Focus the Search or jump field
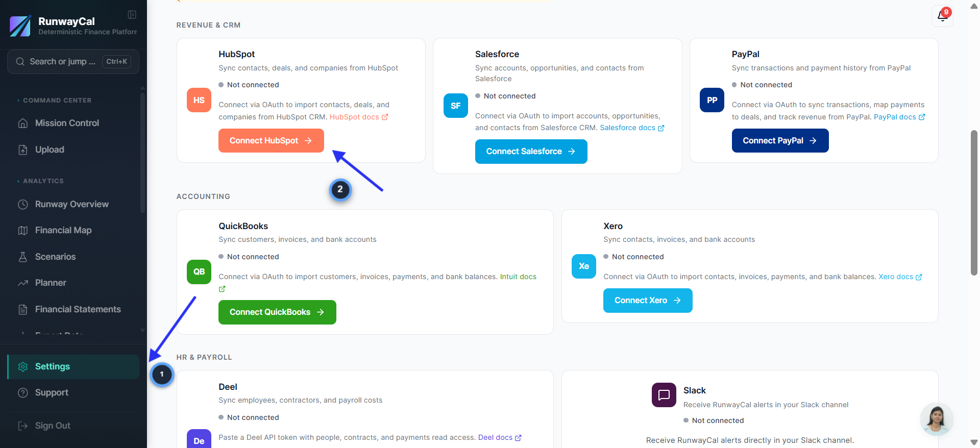980x448 pixels. pos(73,62)
